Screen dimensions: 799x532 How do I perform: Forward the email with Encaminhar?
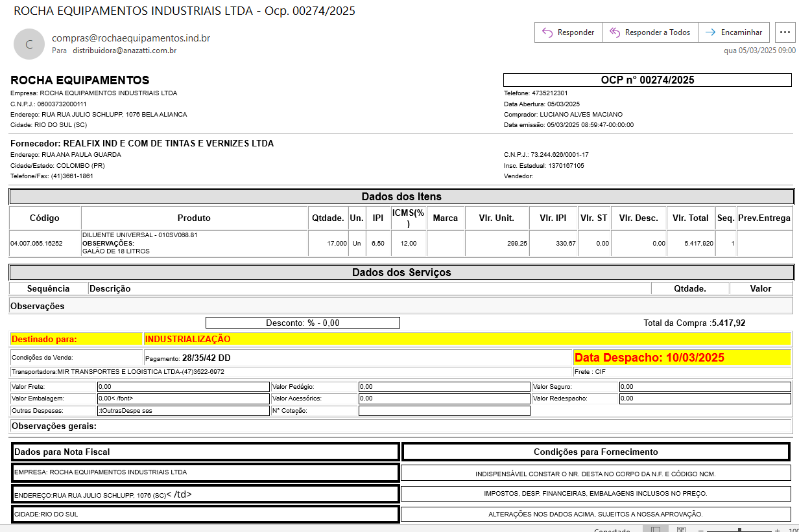[x=734, y=32]
